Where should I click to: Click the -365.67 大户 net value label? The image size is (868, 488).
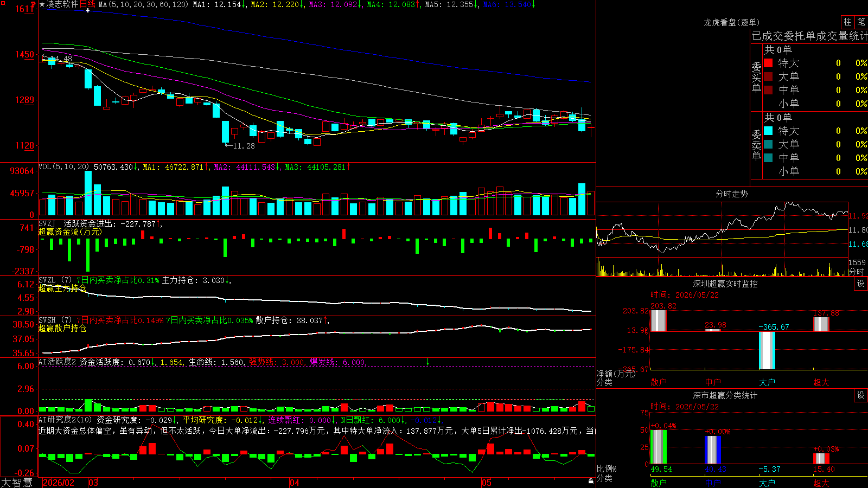pos(774,327)
